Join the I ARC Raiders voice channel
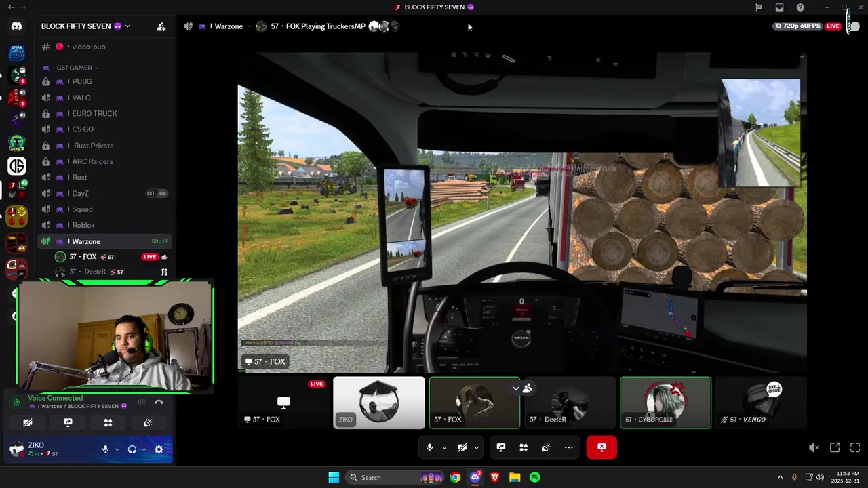868x488 pixels. pos(105,161)
